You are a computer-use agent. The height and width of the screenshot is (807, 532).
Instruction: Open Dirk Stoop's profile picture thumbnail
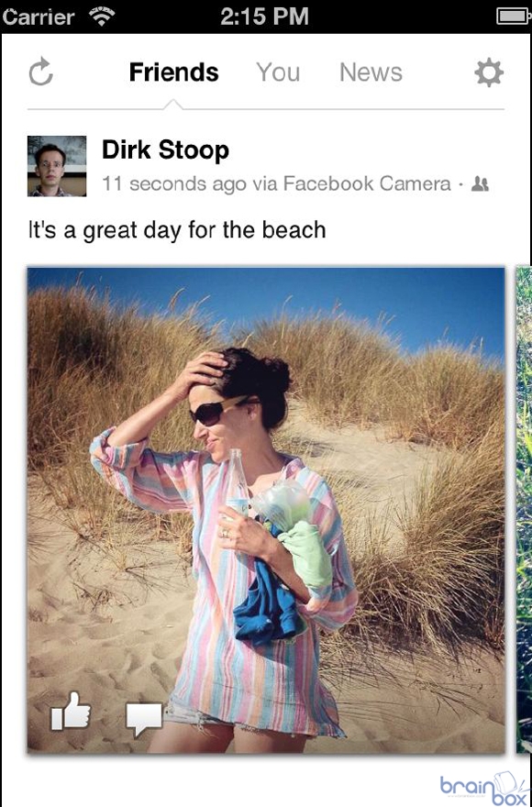pos(57,166)
